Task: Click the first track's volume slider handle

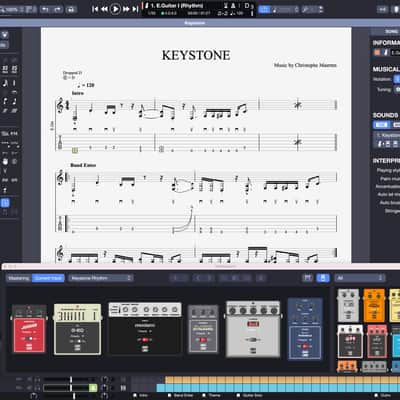Action: click(71, 380)
